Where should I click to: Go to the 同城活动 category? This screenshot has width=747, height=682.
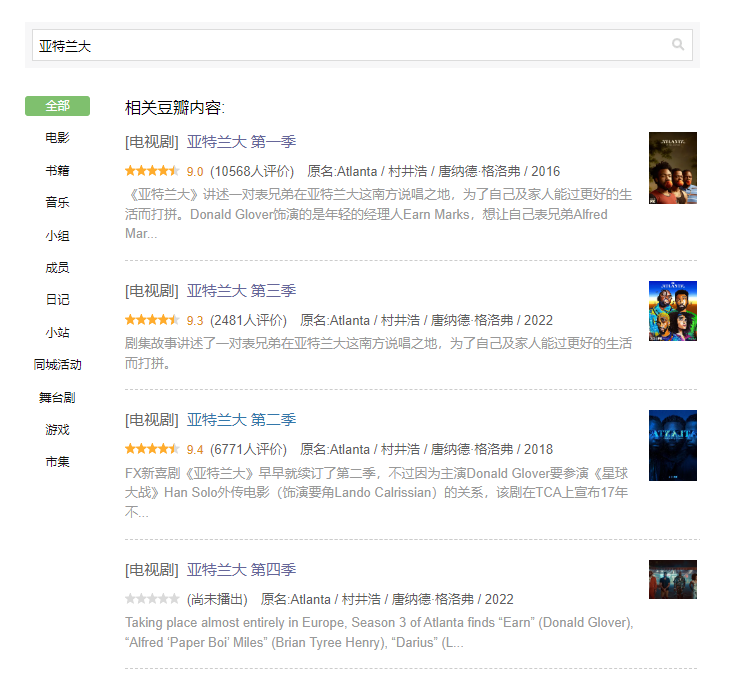[x=57, y=365]
